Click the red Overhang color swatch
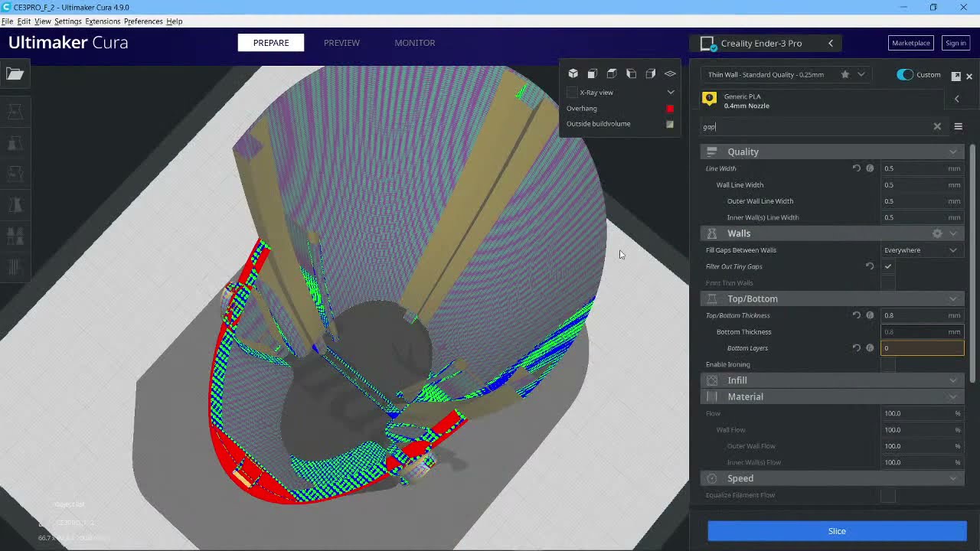The image size is (980, 551). (670, 109)
